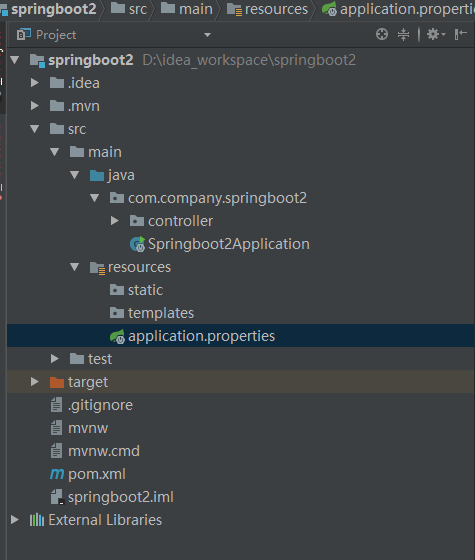The width and height of the screenshot is (475, 560).
Task: Click the hide Project panel icon
Action: pyautogui.click(x=460, y=34)
